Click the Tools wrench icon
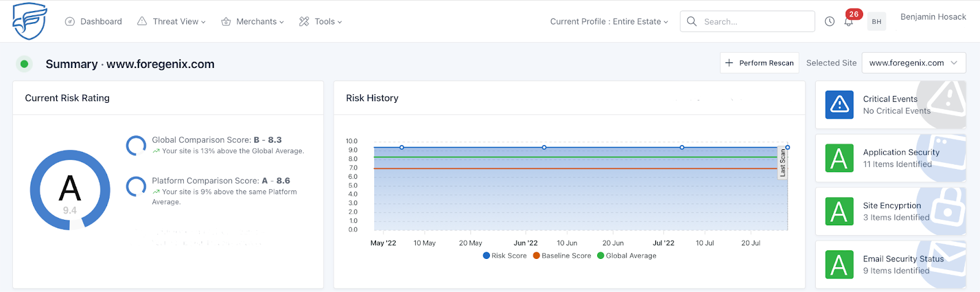 [x=304, y=21]
